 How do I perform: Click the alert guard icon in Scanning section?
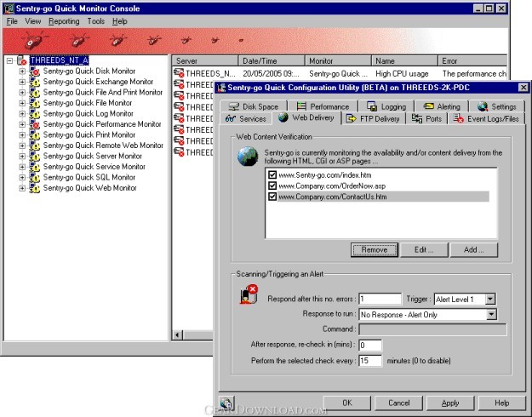[x=249, y=294]
